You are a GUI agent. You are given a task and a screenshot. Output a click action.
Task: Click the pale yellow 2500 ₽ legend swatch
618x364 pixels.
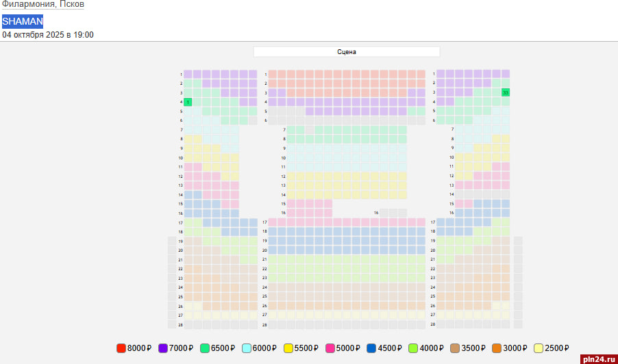[x=539, y=348]
